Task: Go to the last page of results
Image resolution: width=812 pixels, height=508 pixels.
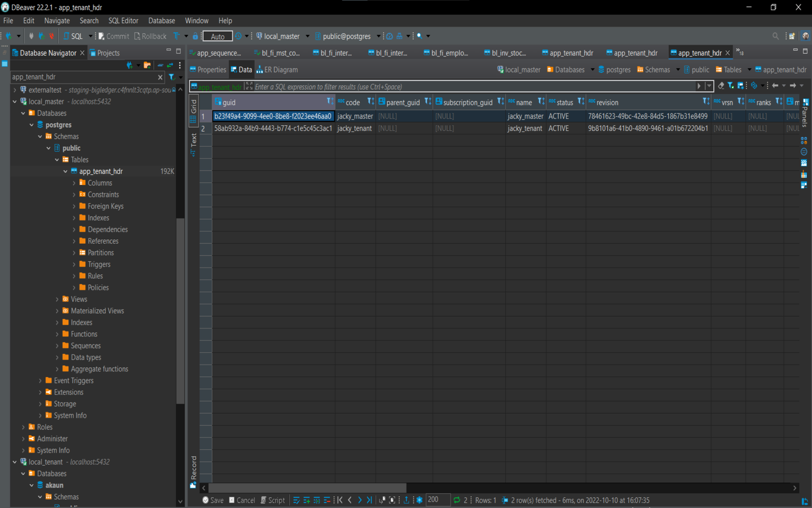Action: coord(369,500)
